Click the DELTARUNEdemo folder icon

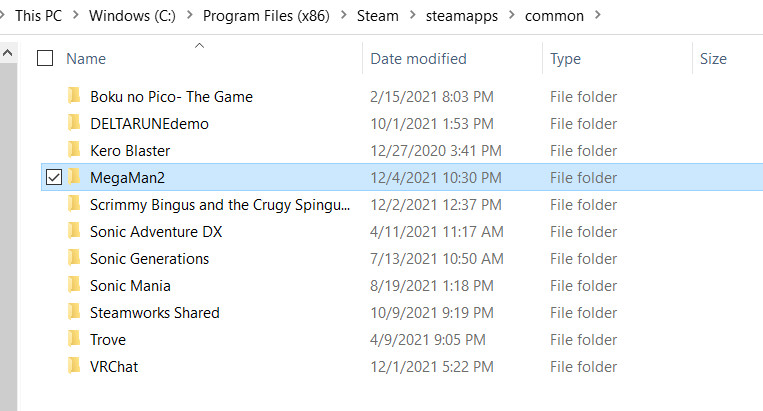pyautogui.click(x=73, y=124)
